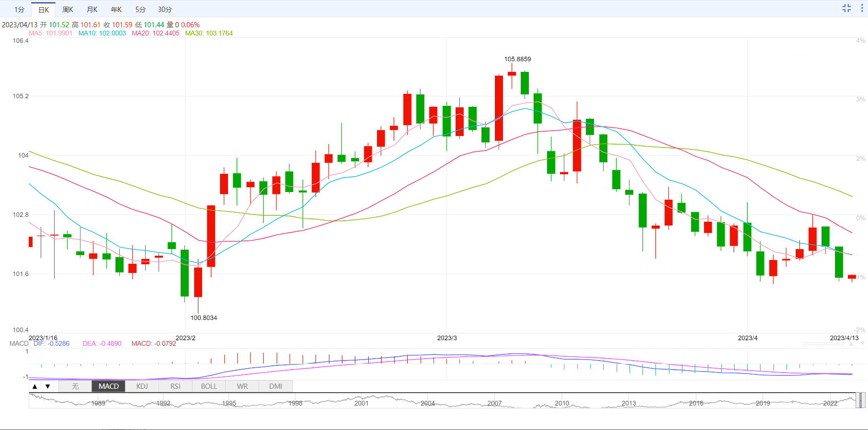Click the left handle of the time range slider
The height and width of the screenshot is (430, 868).
[857, 400]
